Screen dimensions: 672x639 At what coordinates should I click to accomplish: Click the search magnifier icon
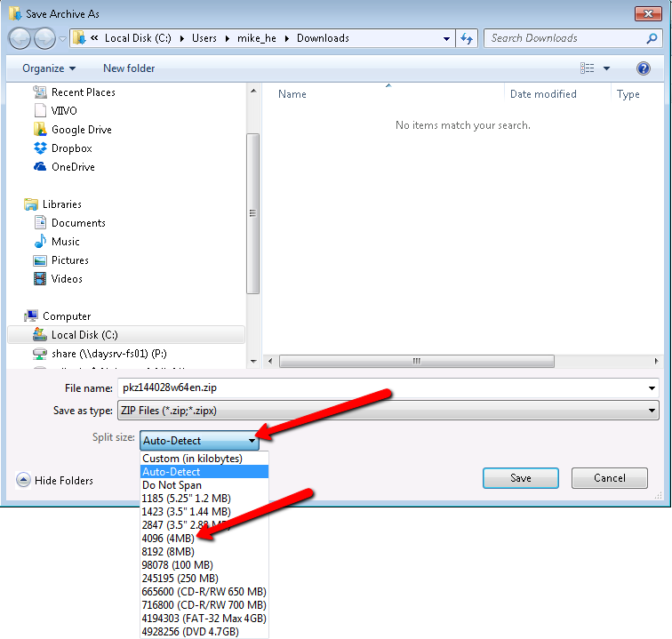coord(652,38)
